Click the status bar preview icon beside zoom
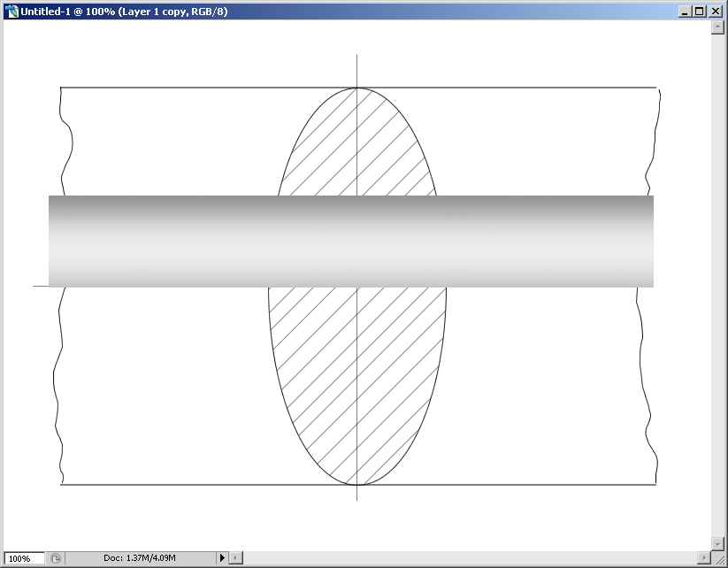The width and height of the screenshot is (728, 568). (x=55, y=558)
